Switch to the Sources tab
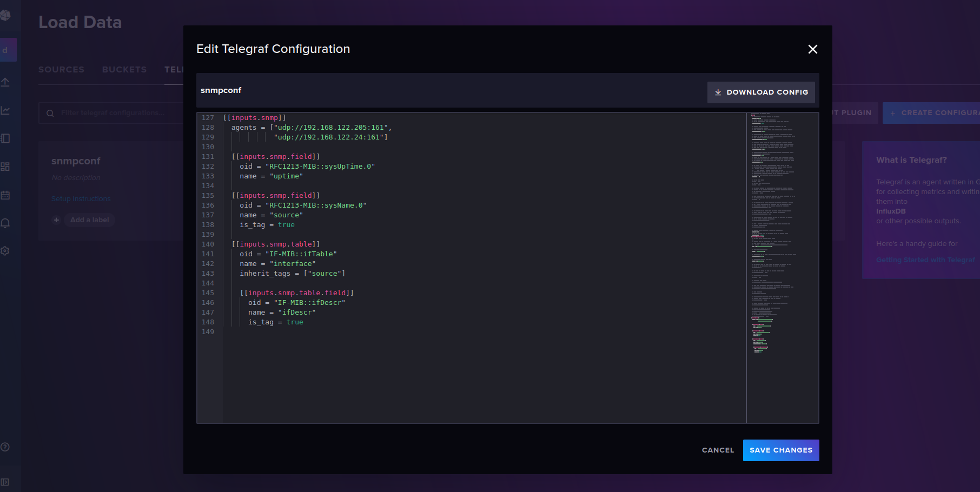The height and width of the screenshot is (492, 980). [61, 70]
